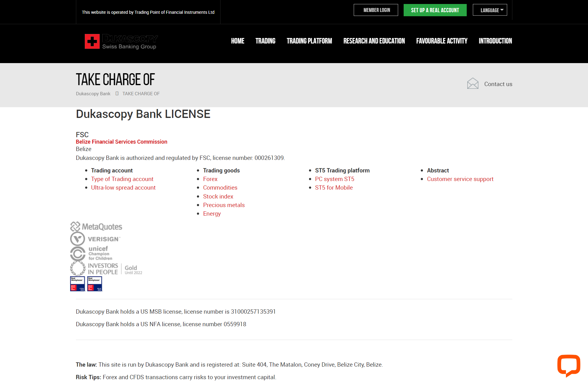Open ST5 for Mobile link
The image size is (588, 385).
click(334, 187)
